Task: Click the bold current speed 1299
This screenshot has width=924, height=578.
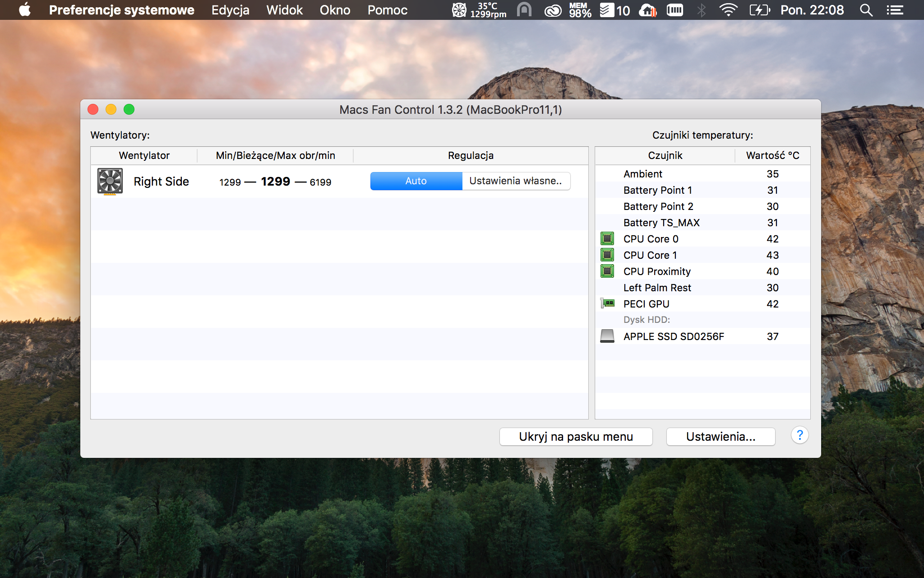Action: pos(275,182)
